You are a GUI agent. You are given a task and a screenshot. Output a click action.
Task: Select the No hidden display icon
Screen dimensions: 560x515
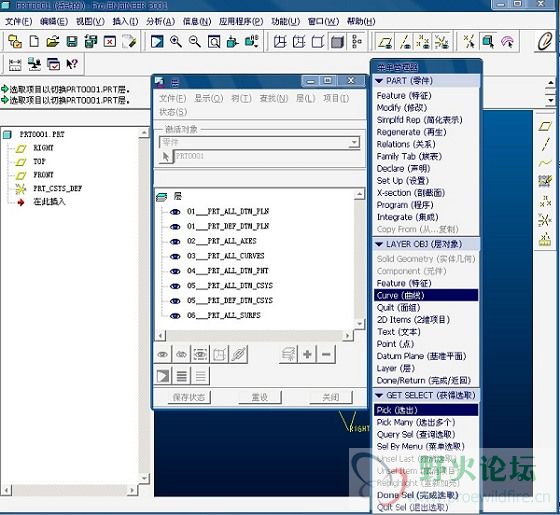pyautogui.click(x=318, y=42)
